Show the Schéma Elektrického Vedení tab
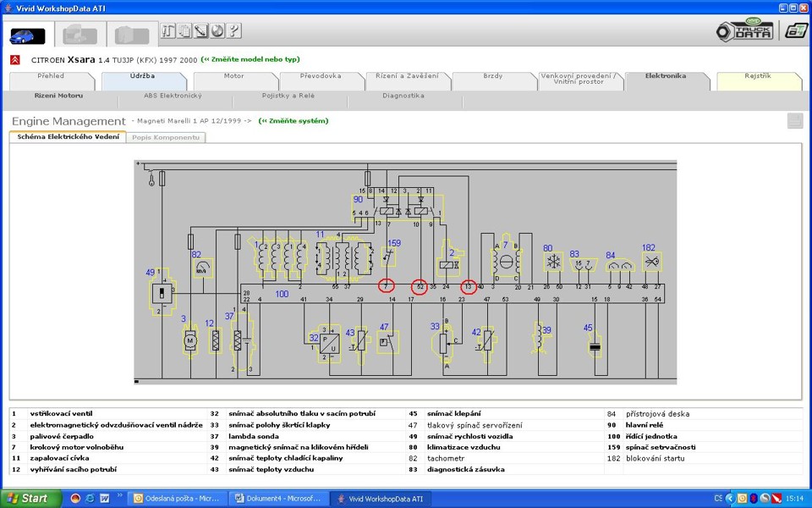The image size is (812, 508). click(x=68, y=137)
